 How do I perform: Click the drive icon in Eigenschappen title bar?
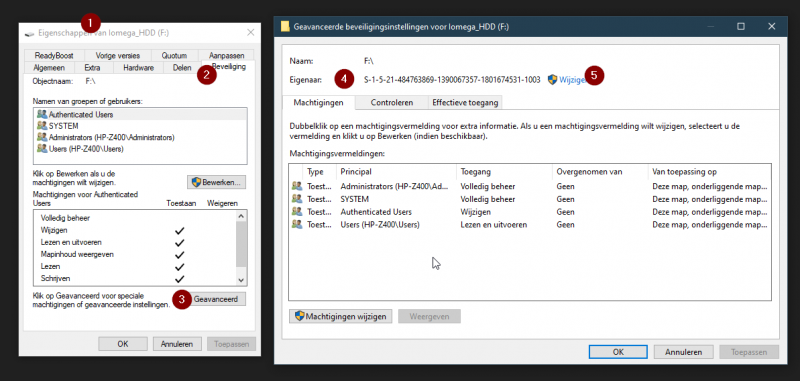[30, 33]
